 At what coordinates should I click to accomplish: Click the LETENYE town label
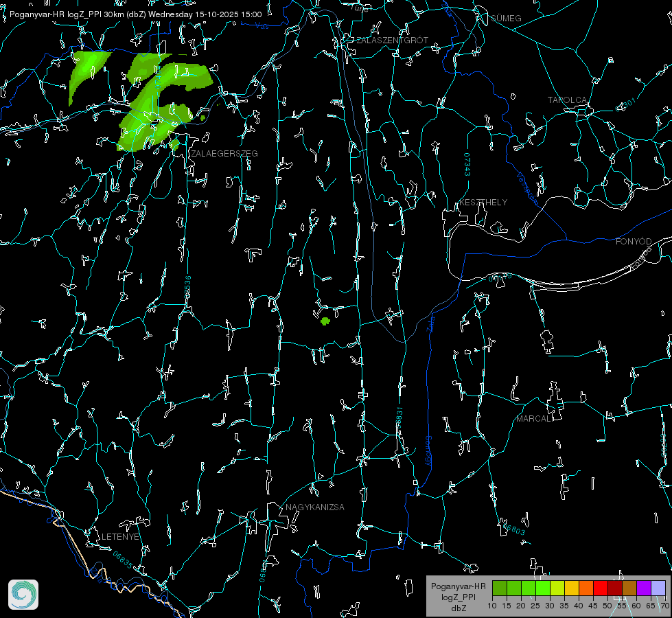tap(120, 536)
